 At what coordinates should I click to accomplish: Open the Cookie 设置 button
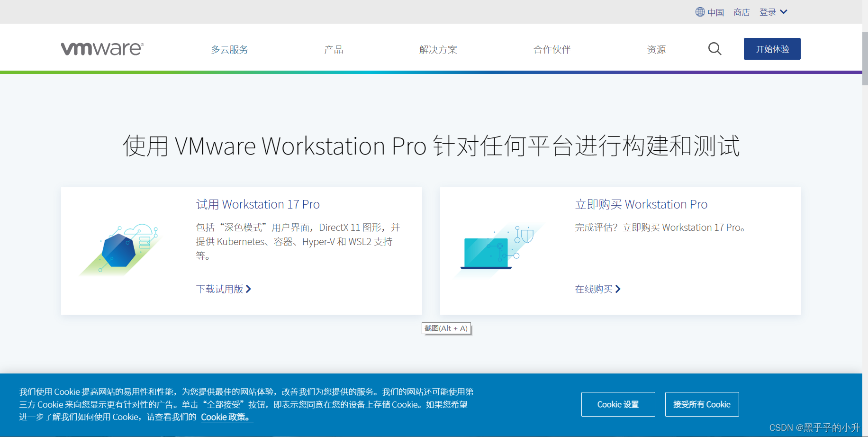[x=618, y=404]
